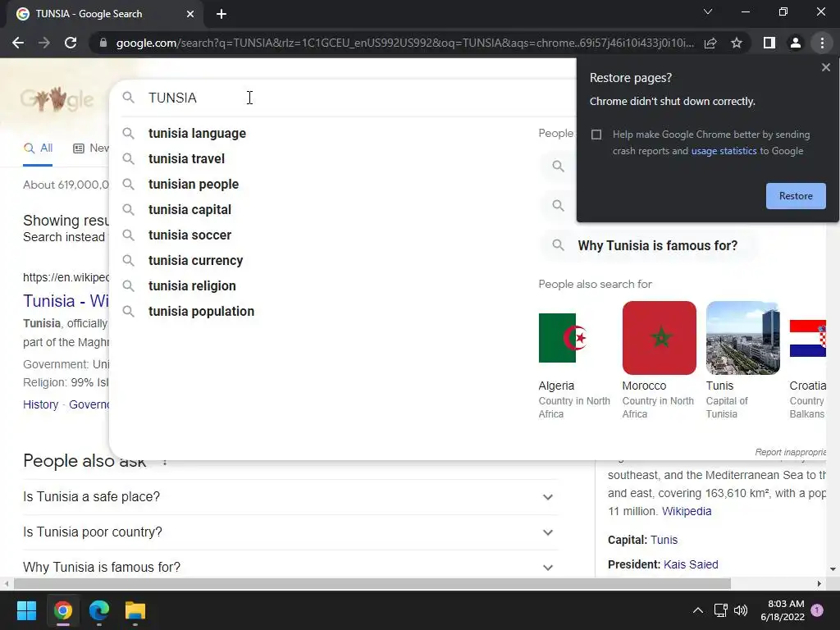View site information lock icon

coord(103,43)
